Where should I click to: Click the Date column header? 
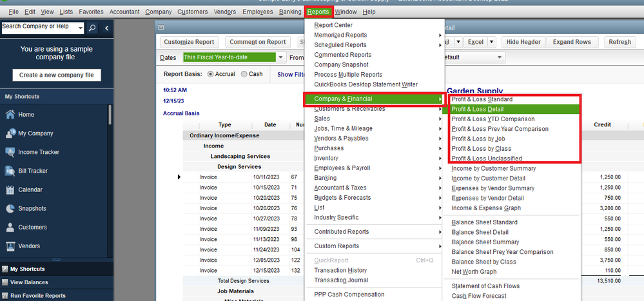[270, 125]
